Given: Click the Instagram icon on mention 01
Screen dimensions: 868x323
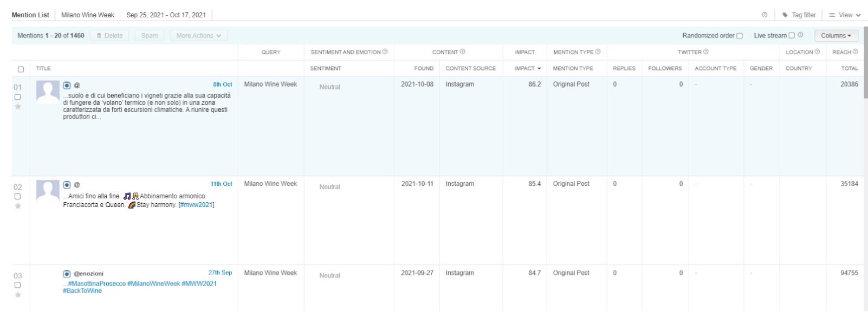Looking at the screenshot, I should pyautogui.click(x=67, y=85).
